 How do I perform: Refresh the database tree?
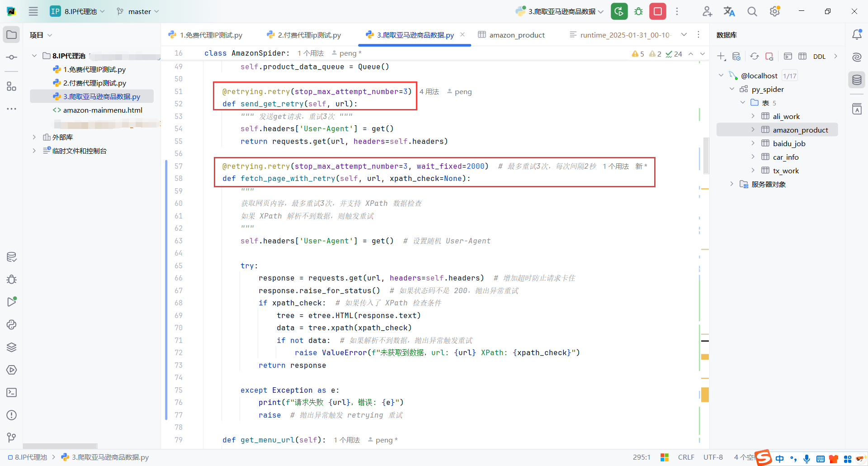tap(755, 57)
